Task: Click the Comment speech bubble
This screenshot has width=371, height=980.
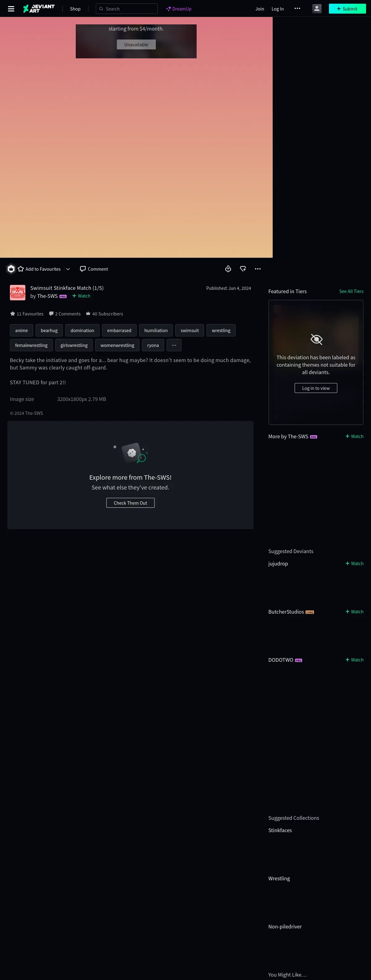Action: pos(94,269)
